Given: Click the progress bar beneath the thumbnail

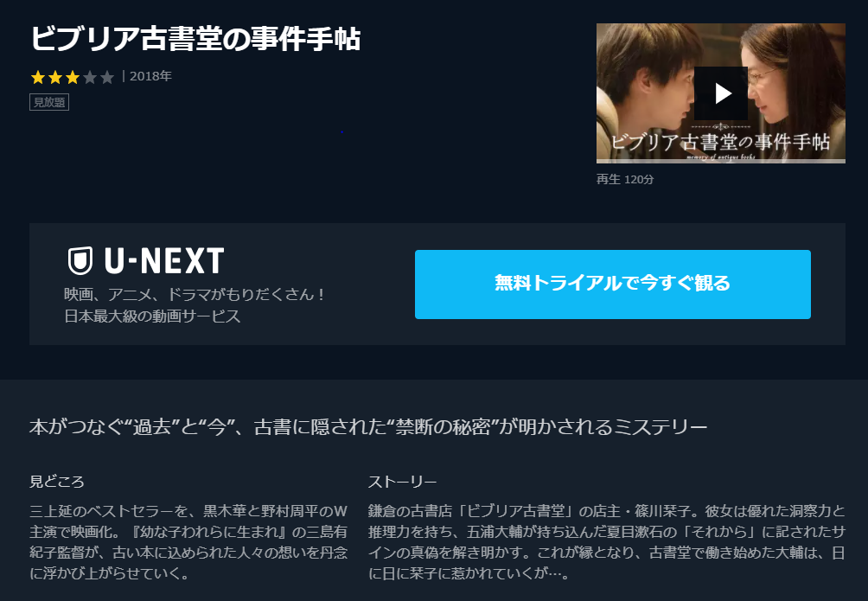Looking at the screenshot, I should coord(721,161).
